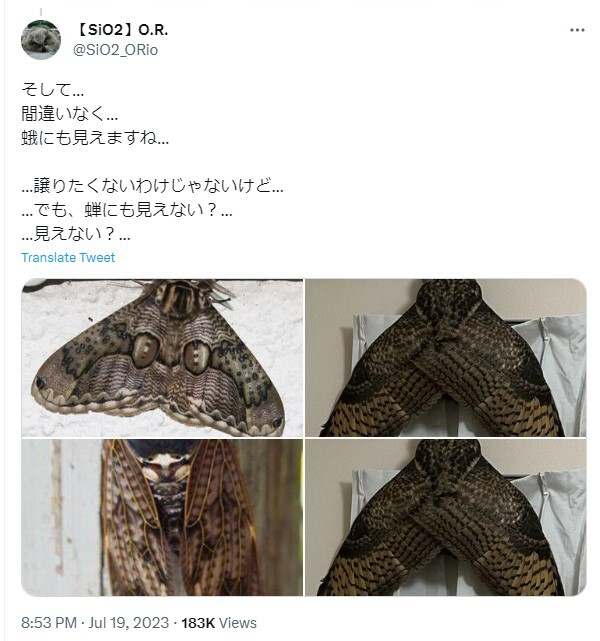Click the Jul 19, 2023 date
This screenshot has width=600, height=641.
pos(128,623)
